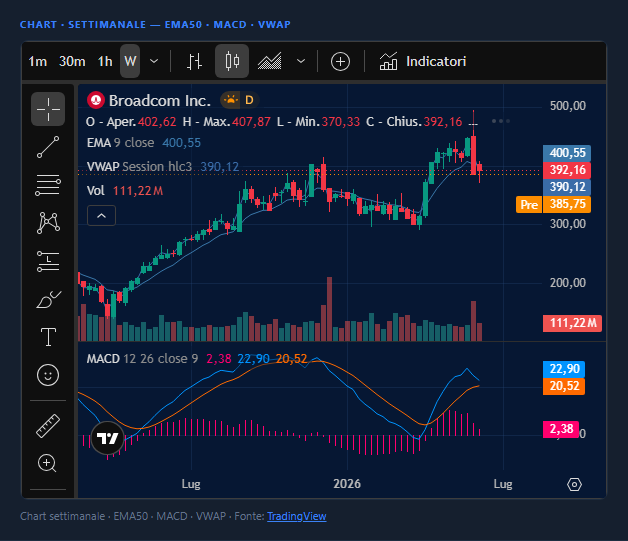Image resolution: width=628 pixels, height=541 pixels.
Task: Add symbol to compare with plus icon
Action: point(340,62)
